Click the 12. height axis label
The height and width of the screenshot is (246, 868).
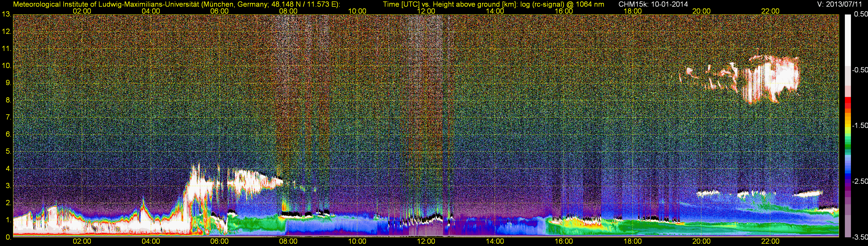[6, 31]
